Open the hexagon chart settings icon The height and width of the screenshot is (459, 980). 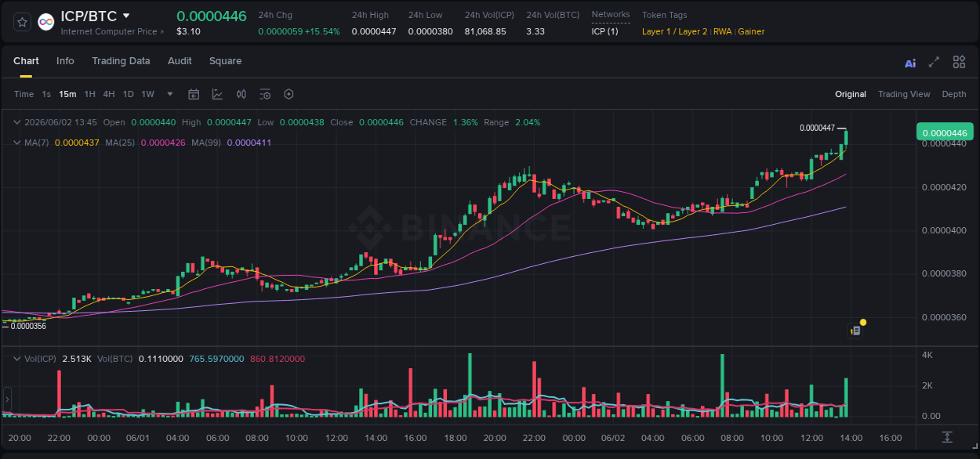[289, 94]
